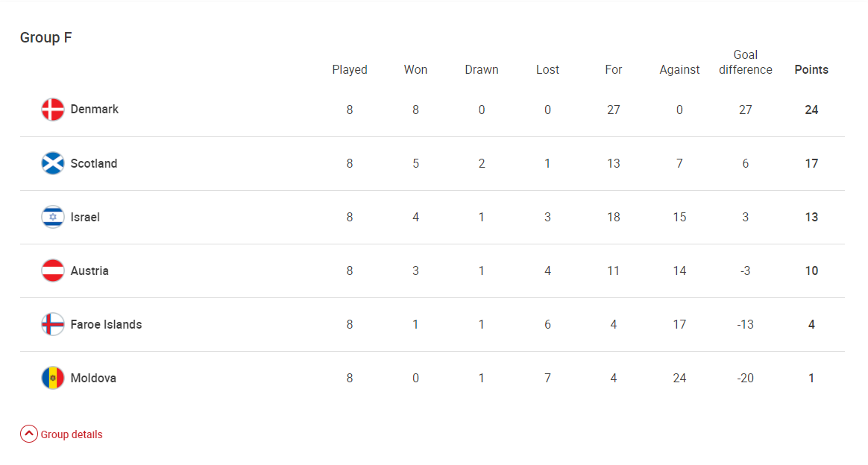Click the Played column header

click(350, 69)
